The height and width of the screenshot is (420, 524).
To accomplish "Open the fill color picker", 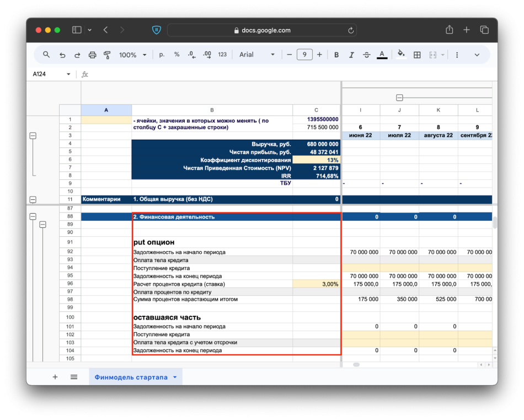I will pyautogui.click(x=401, y=55).
